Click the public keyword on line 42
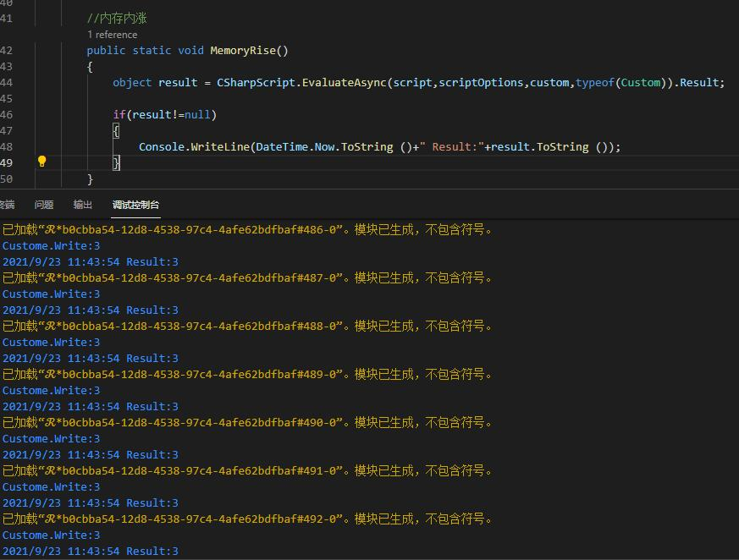Viewport: 739px width, 560px height. (106, 51)
